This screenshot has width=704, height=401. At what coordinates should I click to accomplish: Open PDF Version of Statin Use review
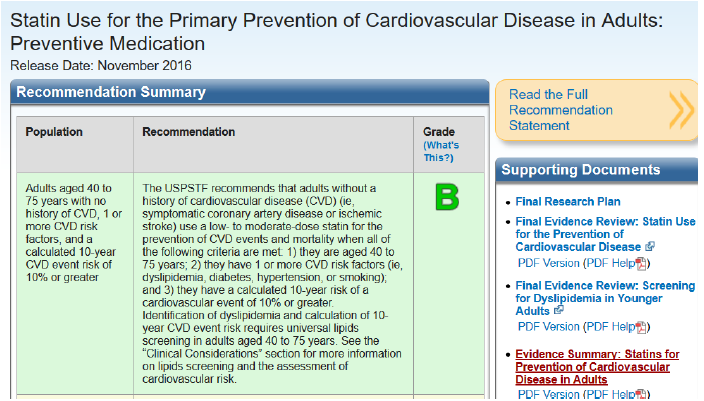(548, 263)
